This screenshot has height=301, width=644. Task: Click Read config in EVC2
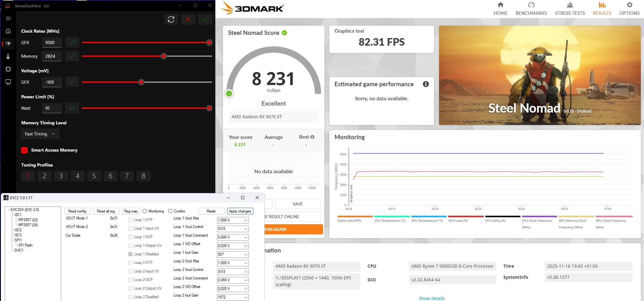[x=77, y=211]
